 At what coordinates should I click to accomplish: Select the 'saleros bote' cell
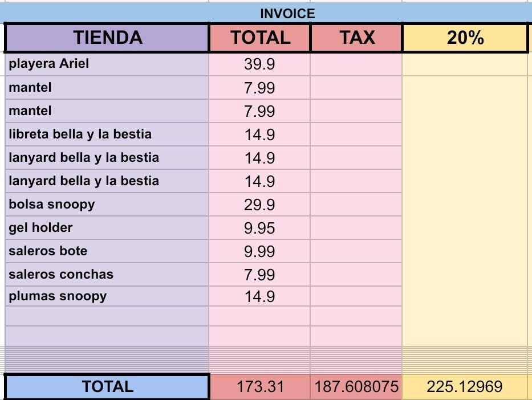(x=107, y=251)
